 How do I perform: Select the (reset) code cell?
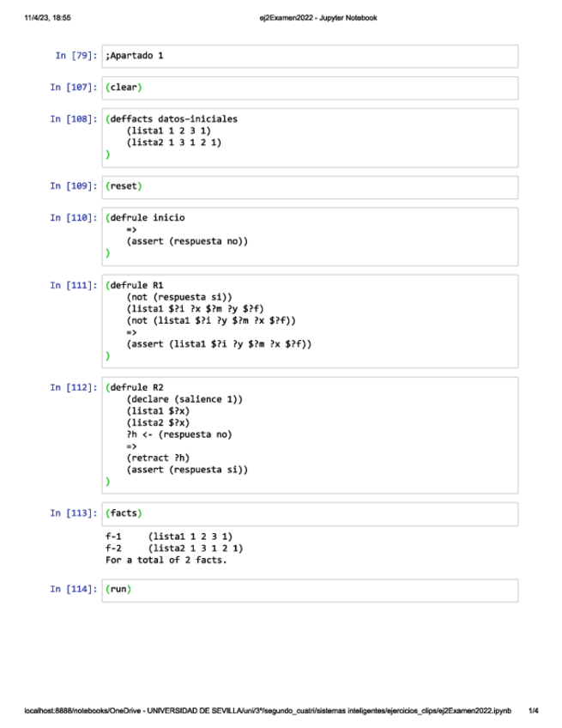tap(310, 187)
